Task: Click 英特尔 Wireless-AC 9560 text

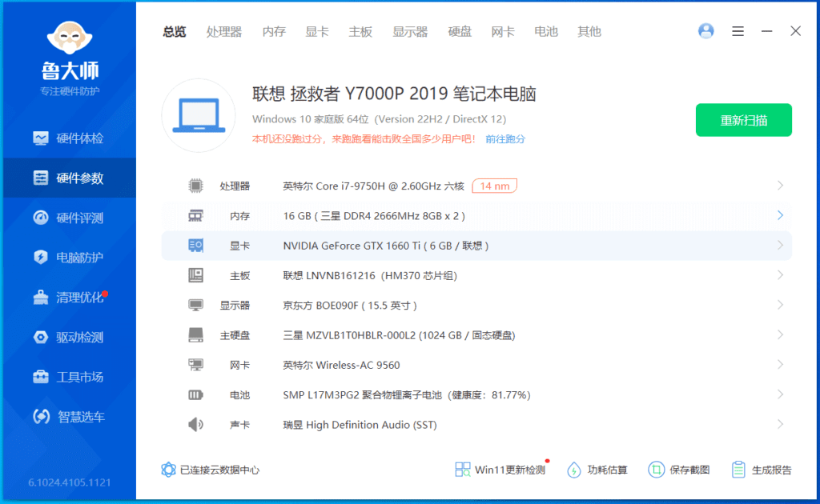Action: tap(341, 365)
